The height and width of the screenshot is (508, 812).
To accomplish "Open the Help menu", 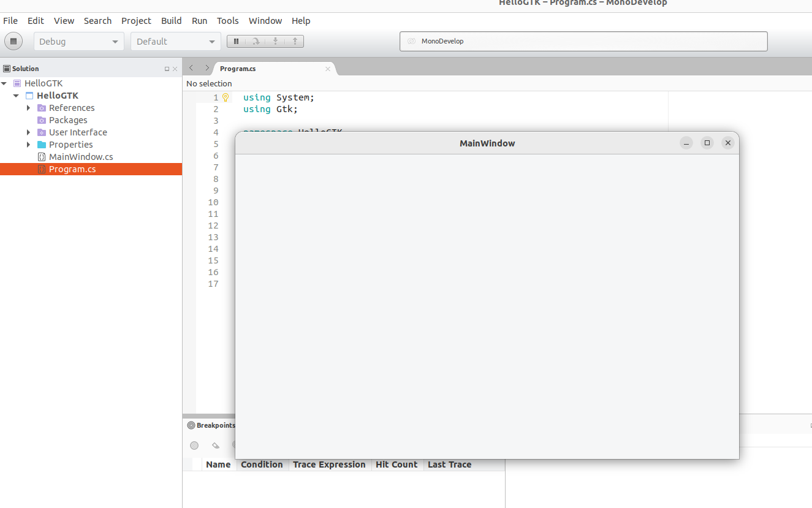I will click(x=301, y=21).
